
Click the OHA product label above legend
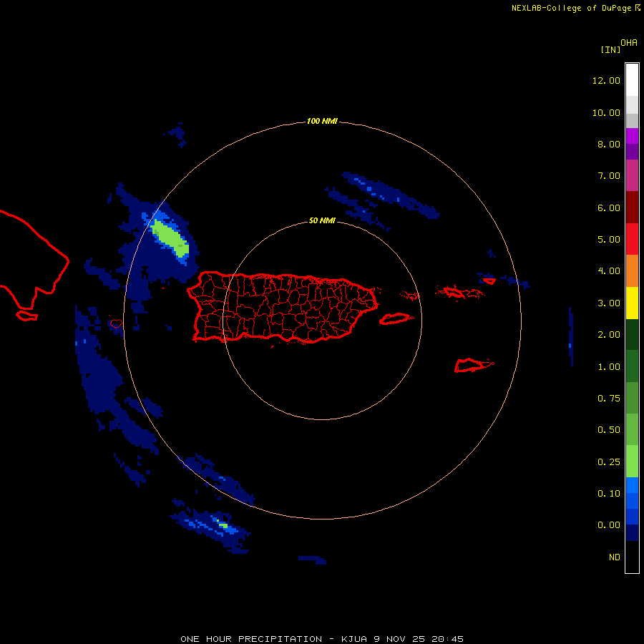629,43
